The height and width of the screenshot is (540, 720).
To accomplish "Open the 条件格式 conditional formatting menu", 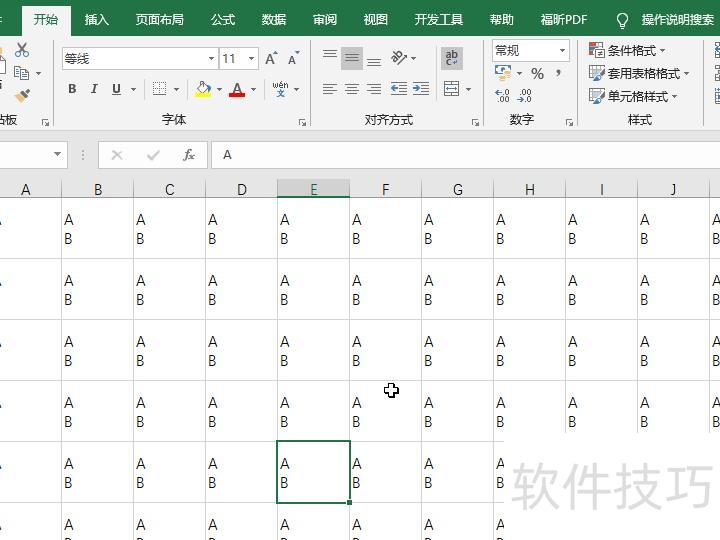I will [627, 50].
